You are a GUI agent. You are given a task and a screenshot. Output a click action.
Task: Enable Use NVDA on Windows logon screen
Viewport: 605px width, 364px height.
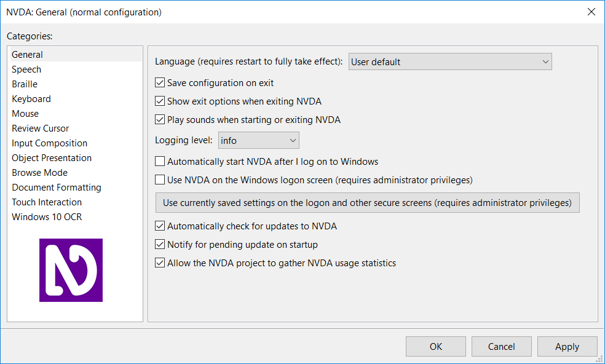point(160,180)
